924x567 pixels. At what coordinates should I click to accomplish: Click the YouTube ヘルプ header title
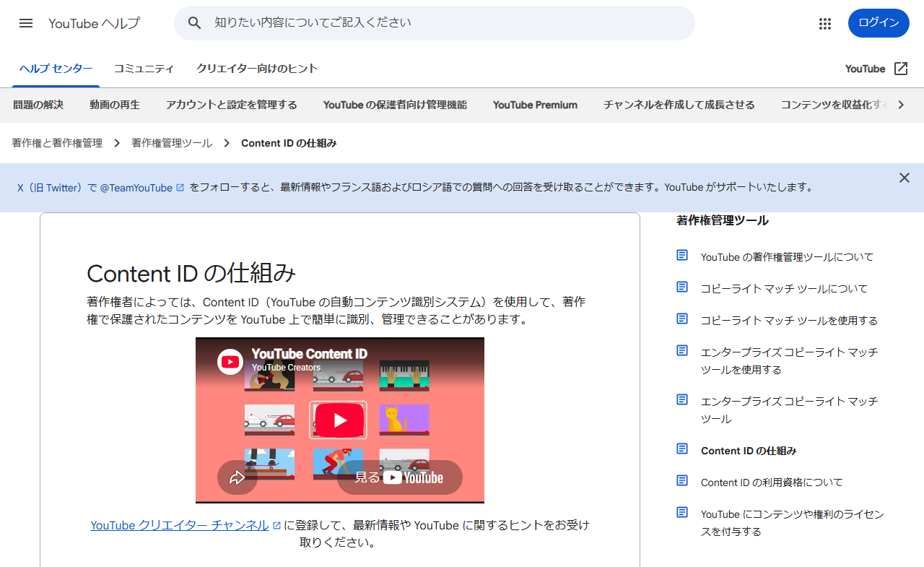94,23
